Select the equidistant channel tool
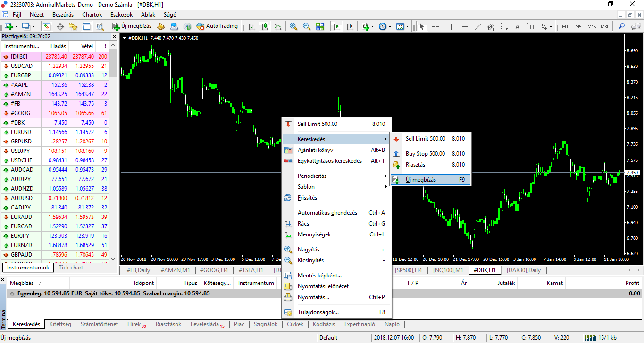 (x=491, y=26)
